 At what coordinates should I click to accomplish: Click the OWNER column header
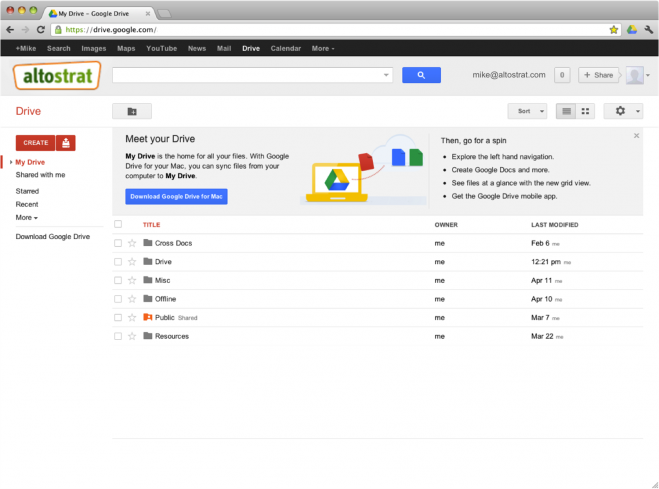(x=446, y=225)
